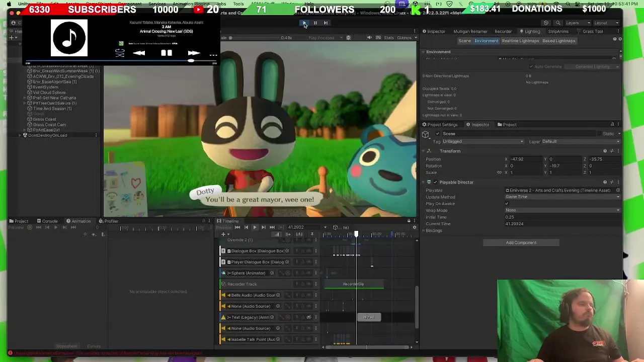The image size is (644, 362).
Task: Open Wrap Mode None dropdown
Action: click(x=562, y=210)
